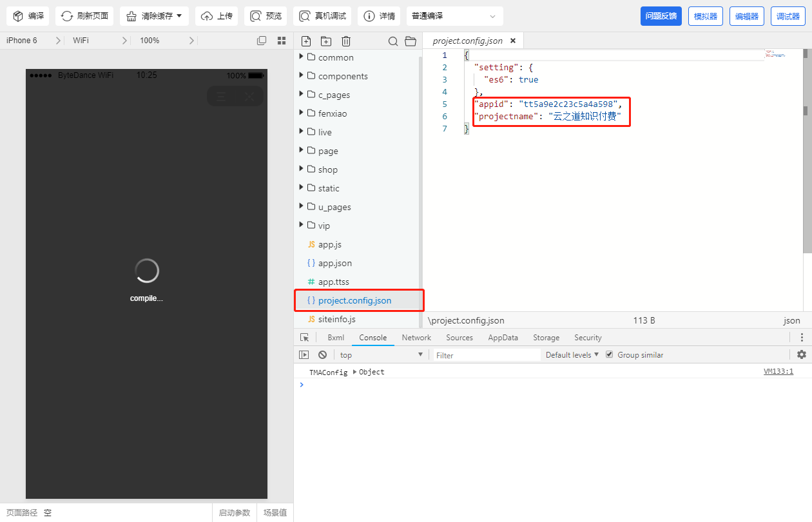Image resolution: width=812 pixels, height=522 pixels.
Task: Expand the TMAConfig Object entry
Action: coord(354,372)
